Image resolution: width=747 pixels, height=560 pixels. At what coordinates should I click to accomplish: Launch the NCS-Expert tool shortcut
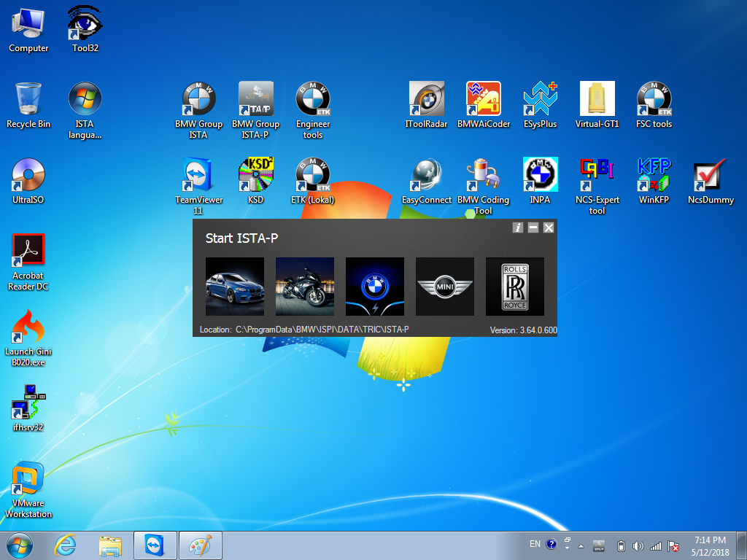[x=597, y=186]
